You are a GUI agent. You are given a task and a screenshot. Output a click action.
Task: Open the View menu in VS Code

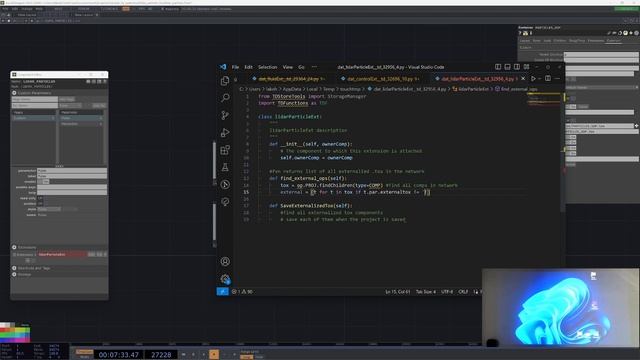point(288,67)
